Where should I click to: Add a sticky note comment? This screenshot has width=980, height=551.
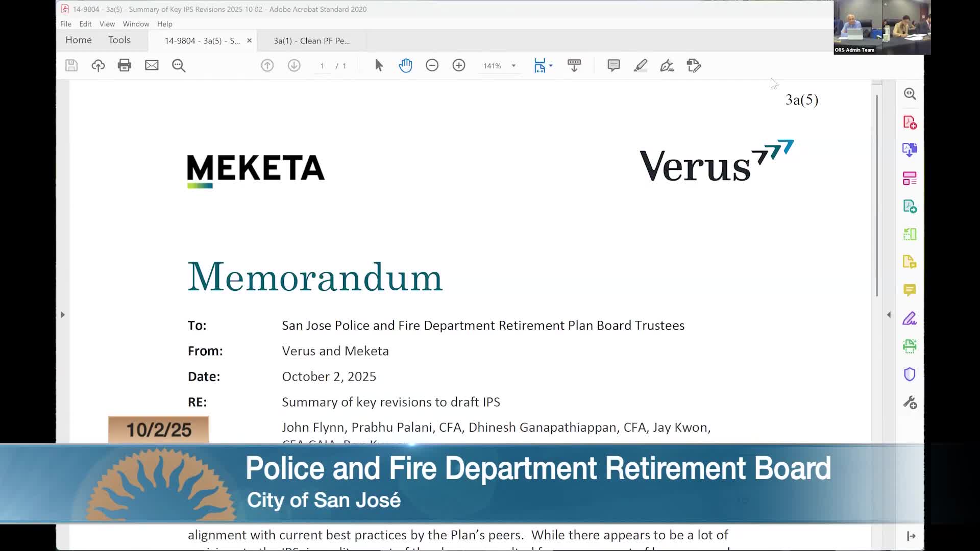614,65
